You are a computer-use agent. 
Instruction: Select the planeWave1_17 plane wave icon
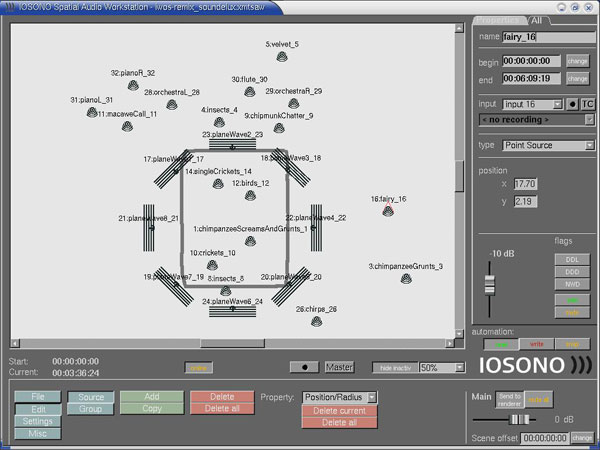(173, 169)
